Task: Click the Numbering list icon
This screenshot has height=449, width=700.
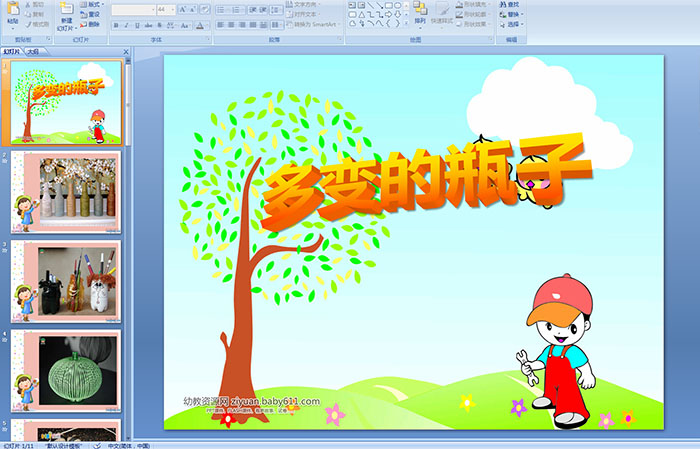Action: tap(238, 10)
